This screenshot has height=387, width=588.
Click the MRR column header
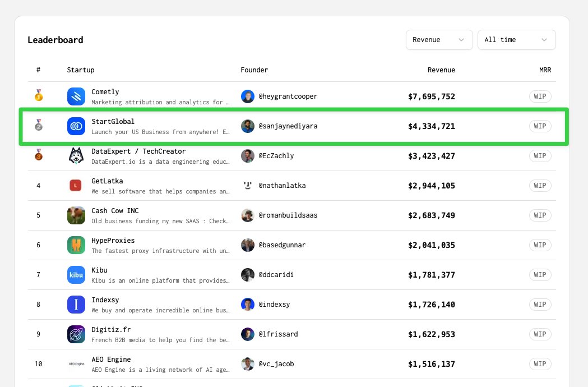point(545,70)
